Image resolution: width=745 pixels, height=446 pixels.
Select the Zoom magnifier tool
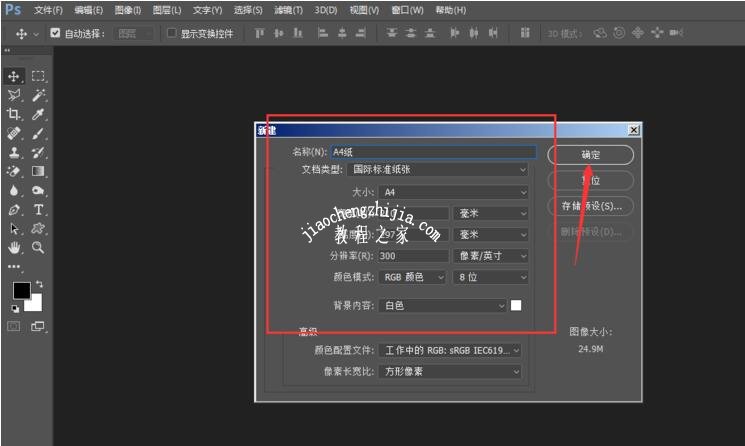[38, 246]
